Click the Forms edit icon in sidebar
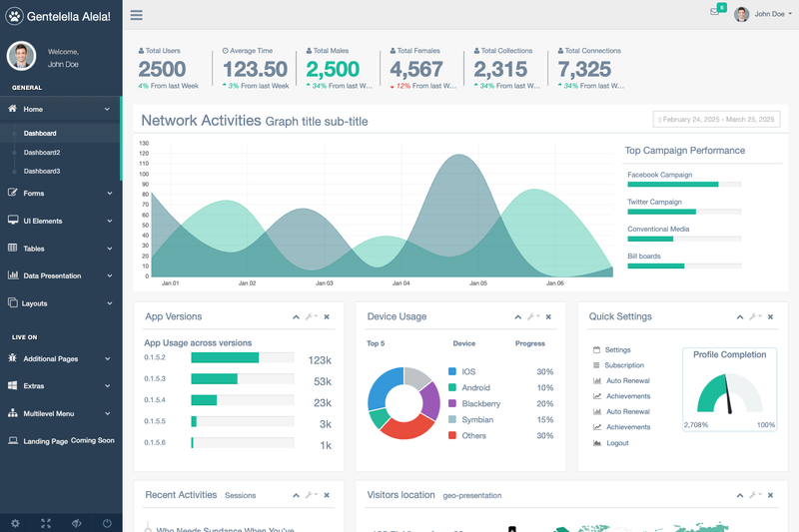The width and height of the screenshot is (799, 532). (13, 193)
